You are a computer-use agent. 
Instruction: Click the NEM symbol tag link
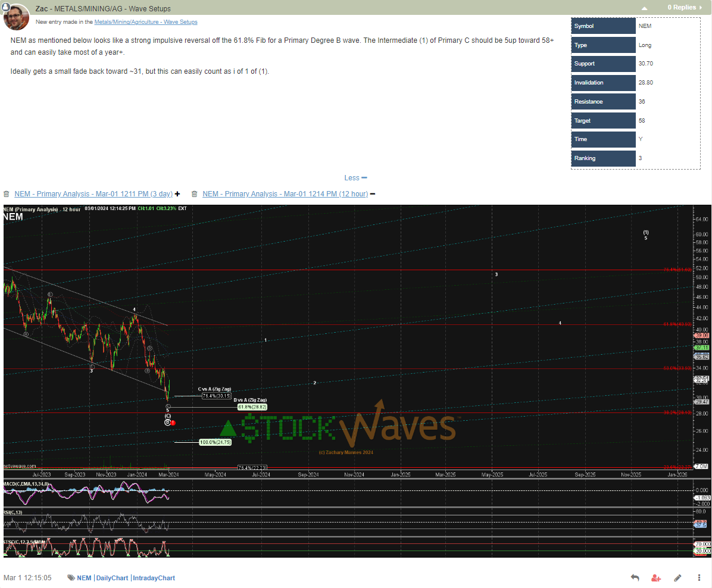coord(84,578)
